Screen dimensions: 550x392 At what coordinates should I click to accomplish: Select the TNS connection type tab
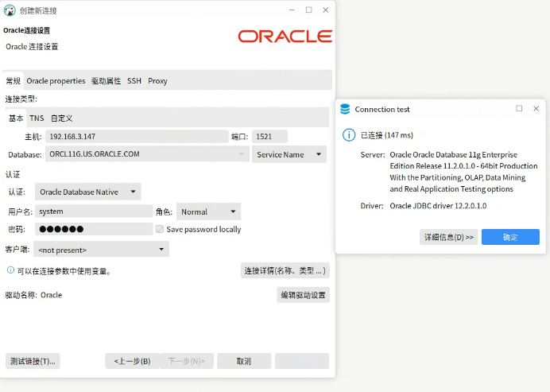tap(37, 118)
